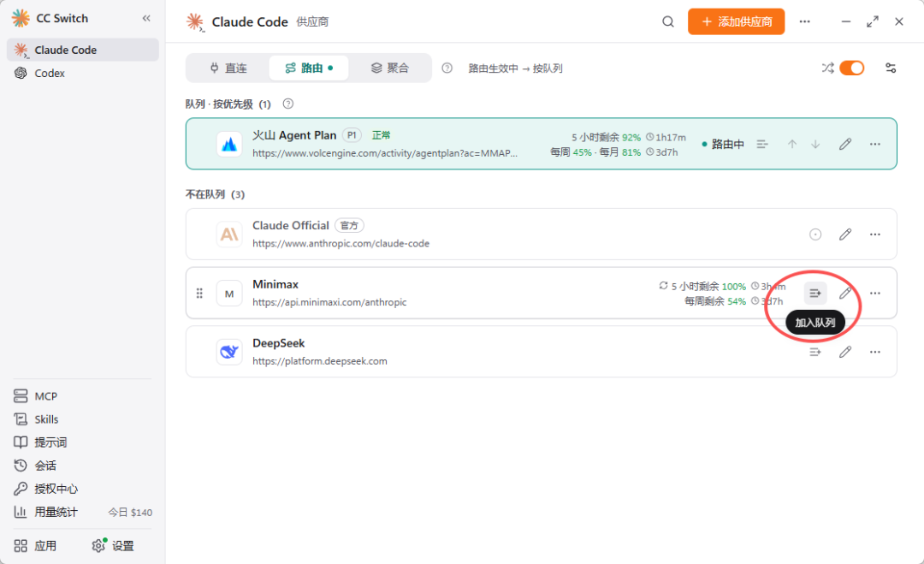Open the header more options menu

click(x=804, y=21)
